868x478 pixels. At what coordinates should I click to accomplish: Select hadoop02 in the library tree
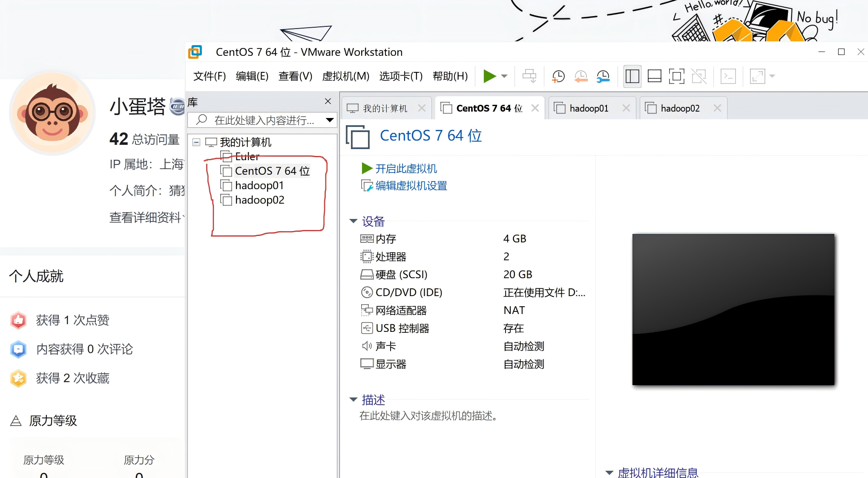click(259, 200)
